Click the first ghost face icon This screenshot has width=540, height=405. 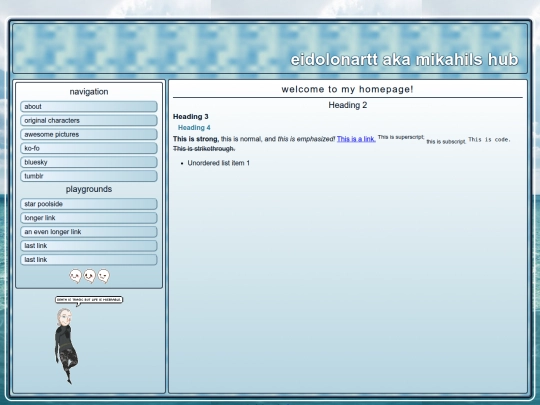75,276
